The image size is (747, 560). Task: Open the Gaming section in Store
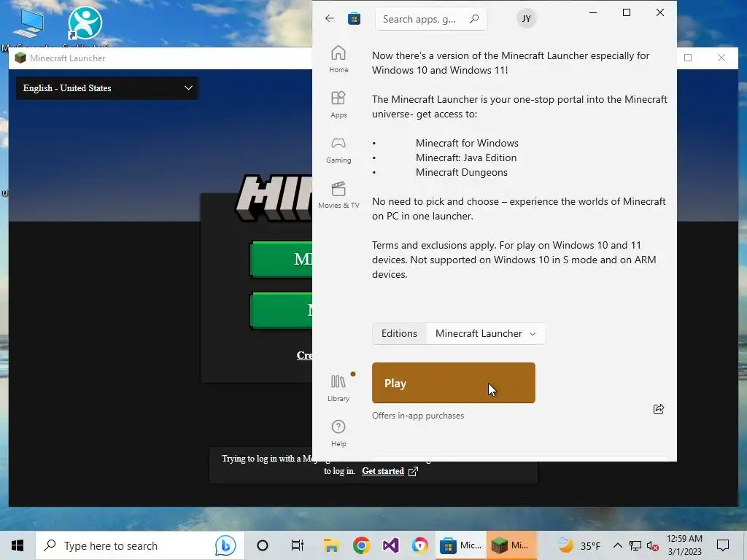click(338, 150)
